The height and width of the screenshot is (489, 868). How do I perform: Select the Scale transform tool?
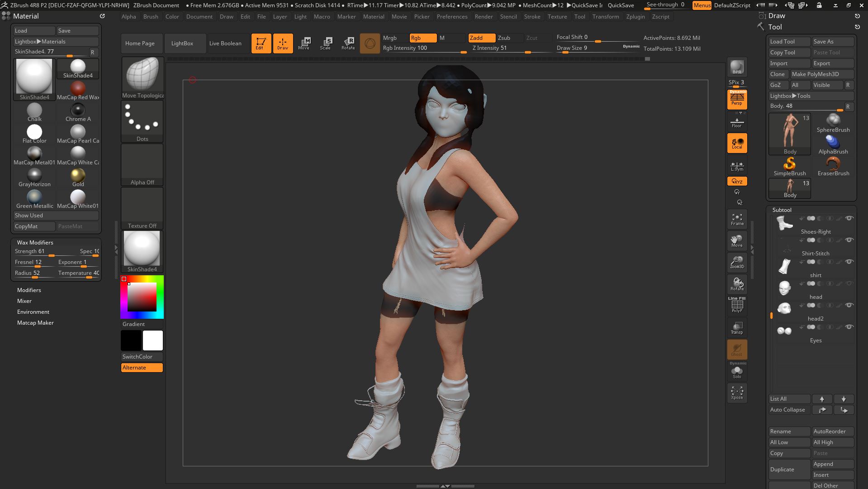coord(326,43)
